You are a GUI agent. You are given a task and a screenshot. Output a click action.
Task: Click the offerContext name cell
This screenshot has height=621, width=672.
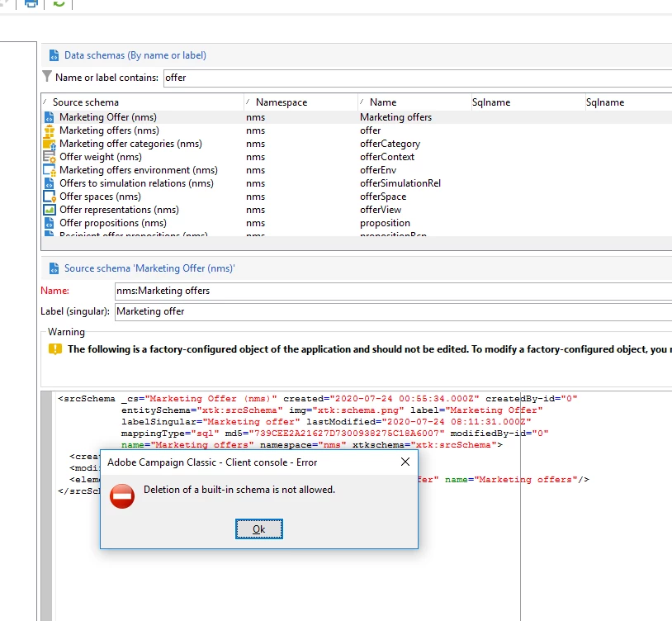(x=387, y=157)
